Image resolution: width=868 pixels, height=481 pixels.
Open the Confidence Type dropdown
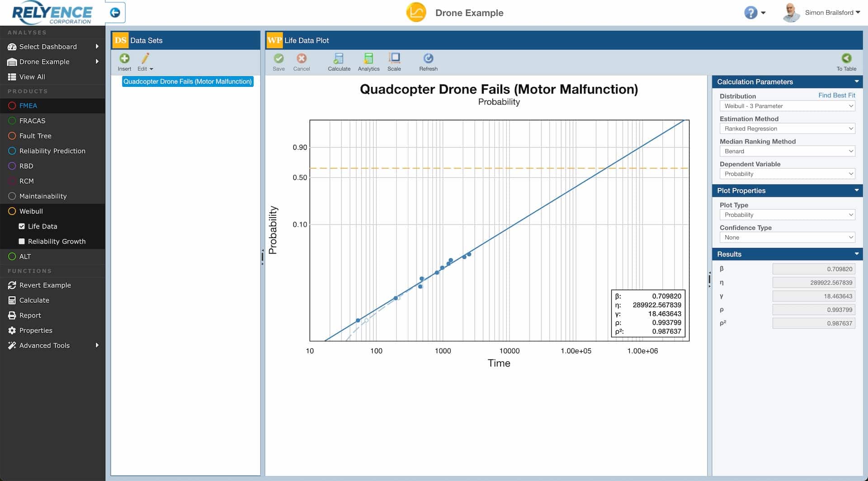coord(787,237)
